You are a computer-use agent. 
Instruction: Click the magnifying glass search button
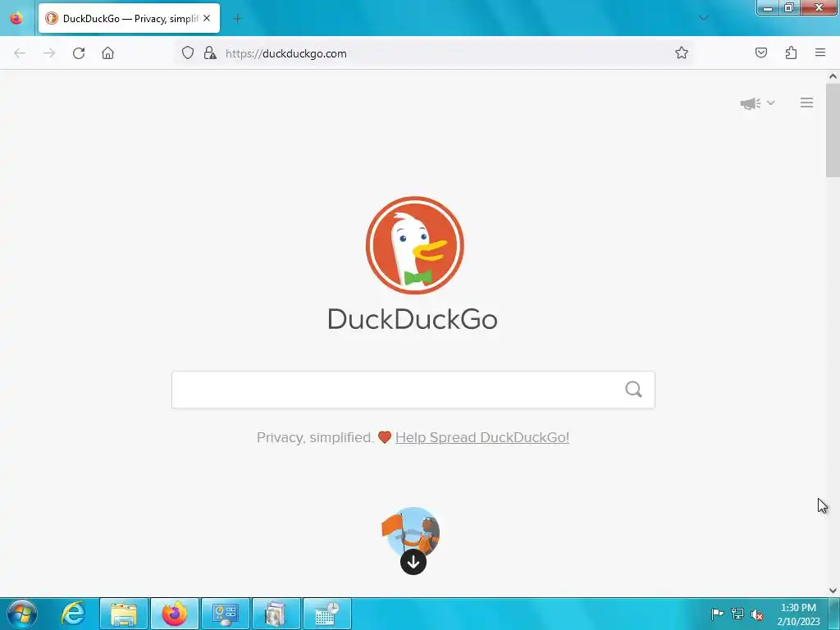(x=633, y=390)
